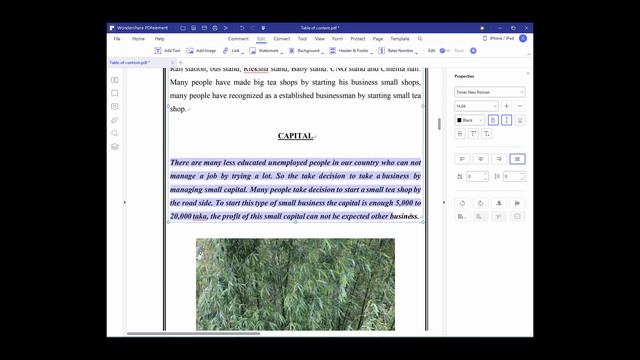This screenshot has width=640, height=360.
Task: Align text center
Action: coord(480,159)
